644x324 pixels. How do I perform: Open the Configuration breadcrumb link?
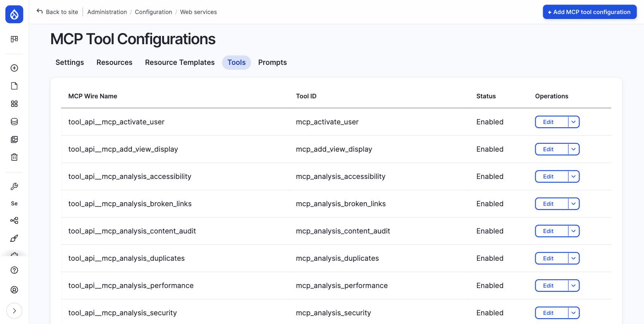coord(153,12)
